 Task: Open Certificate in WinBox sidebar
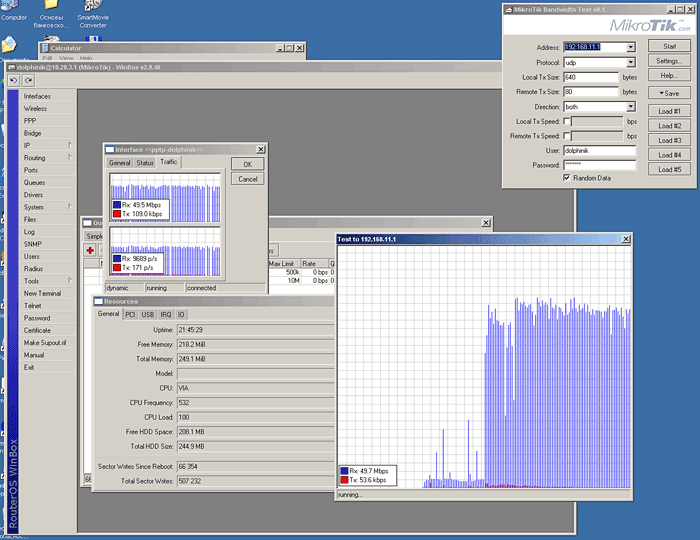point(47,331)
